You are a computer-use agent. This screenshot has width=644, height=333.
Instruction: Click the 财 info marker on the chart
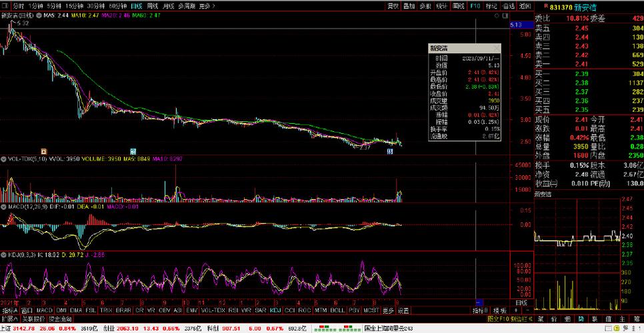390,151
